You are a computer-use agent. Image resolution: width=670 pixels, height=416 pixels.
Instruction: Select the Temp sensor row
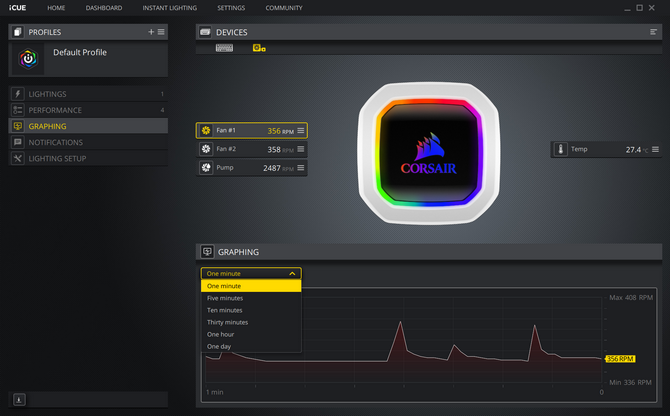coord(606,149)
